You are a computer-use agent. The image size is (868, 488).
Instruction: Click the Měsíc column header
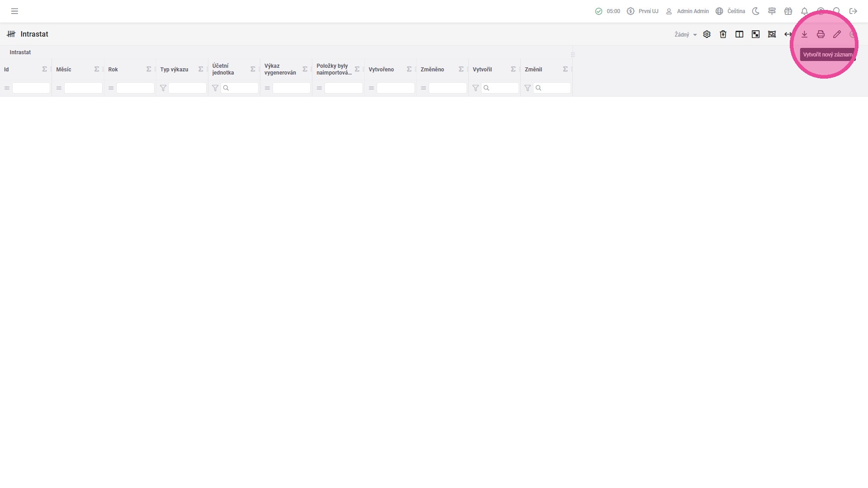64,70
